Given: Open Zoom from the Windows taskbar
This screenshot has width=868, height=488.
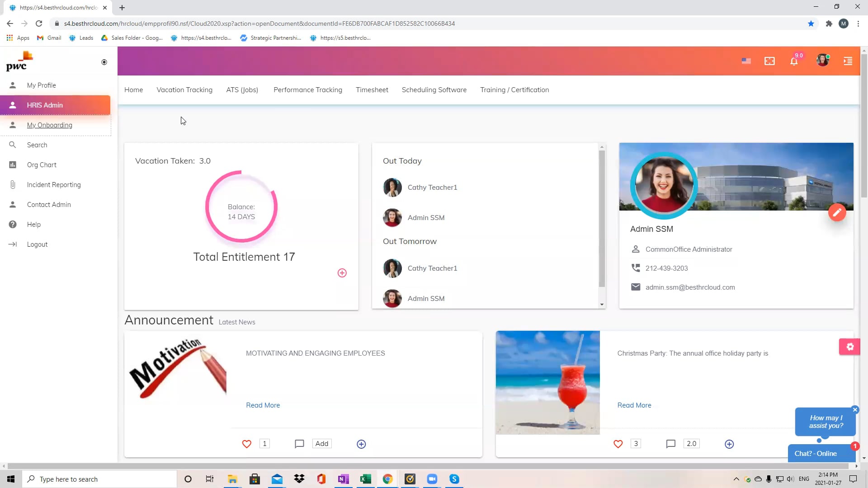Looking at the screenshot, I should (x=432, y=479).
